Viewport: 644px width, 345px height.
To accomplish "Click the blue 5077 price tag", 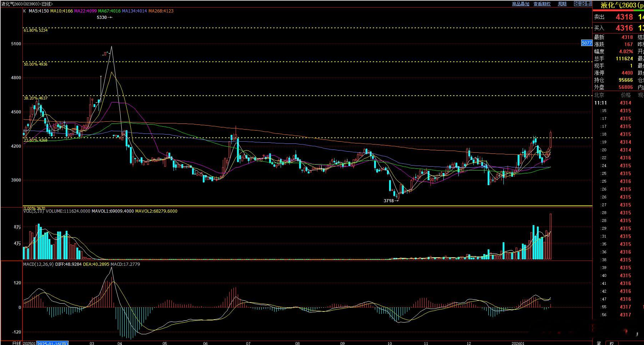I will pyautogui.click(x=587, y=43).
